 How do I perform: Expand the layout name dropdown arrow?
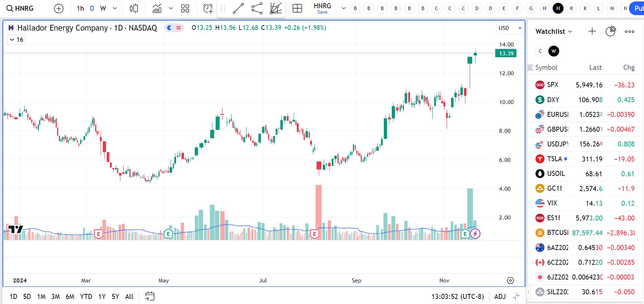click(x=344, y=8)
